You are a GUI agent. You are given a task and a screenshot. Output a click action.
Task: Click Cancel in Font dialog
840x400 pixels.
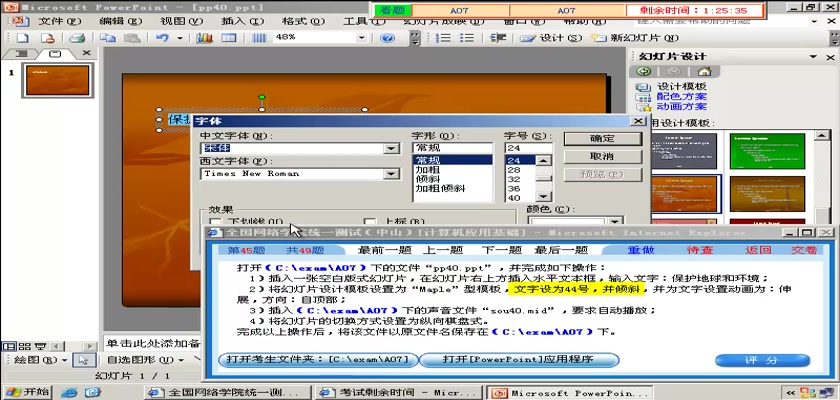(x=603, y=157)
